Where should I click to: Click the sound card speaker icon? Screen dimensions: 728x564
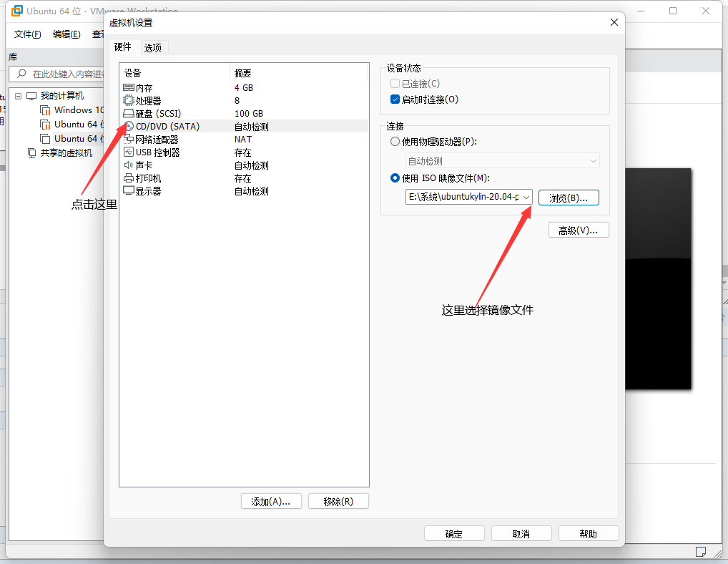point(129,165)
